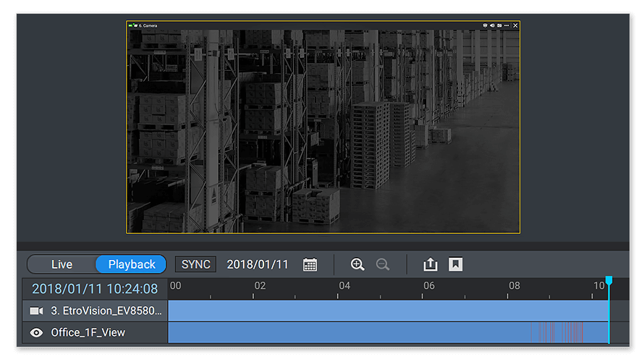The width and height of the screenshot is (644, 362).
Task: Take a snapshot of the camera view
Action: coord(499,25)
